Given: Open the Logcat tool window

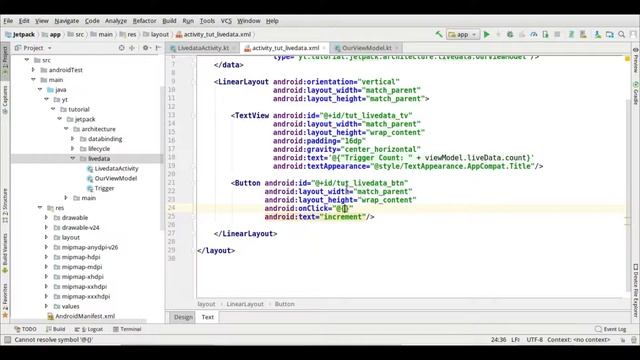Looking at the screenshot, I should tap(89, 329).
